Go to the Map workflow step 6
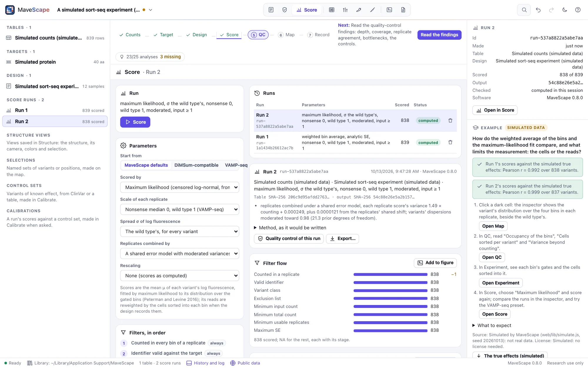Viewport: 588px width, 368px height. pyautogui.click(x=286, y=35)
